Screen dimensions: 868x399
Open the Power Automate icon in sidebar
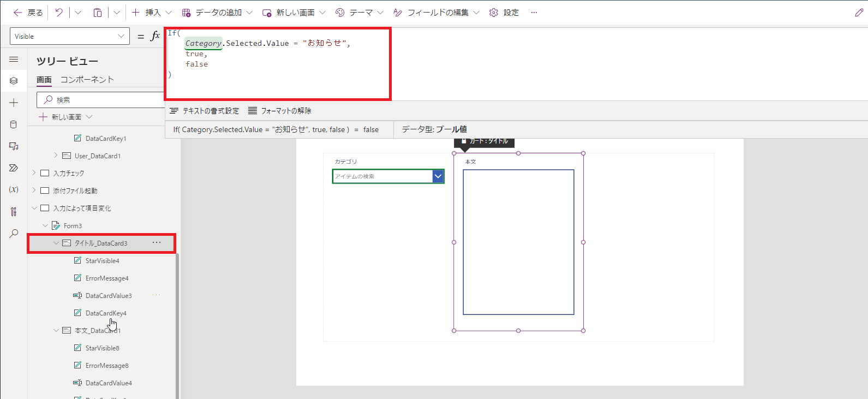[14, 168]
